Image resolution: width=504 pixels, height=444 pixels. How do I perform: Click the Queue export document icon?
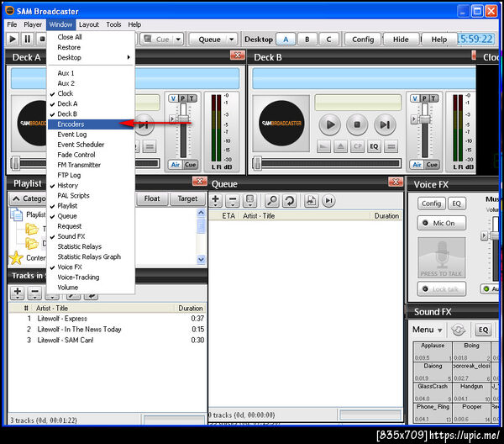(311, 200)
